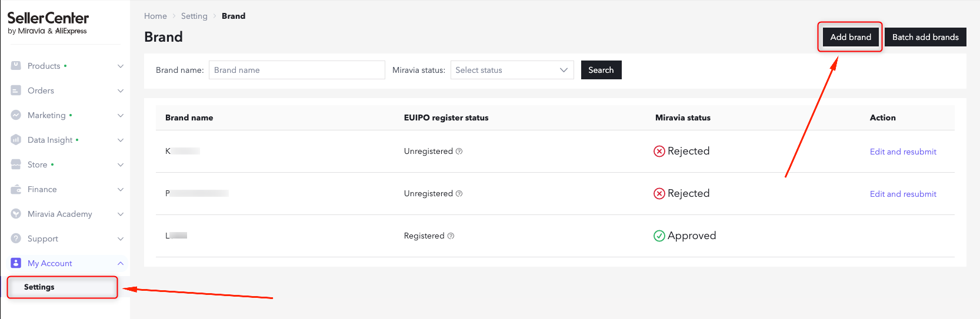Expand the Support menu chevron
Screen dimensions: 980x319
point(121,239)
